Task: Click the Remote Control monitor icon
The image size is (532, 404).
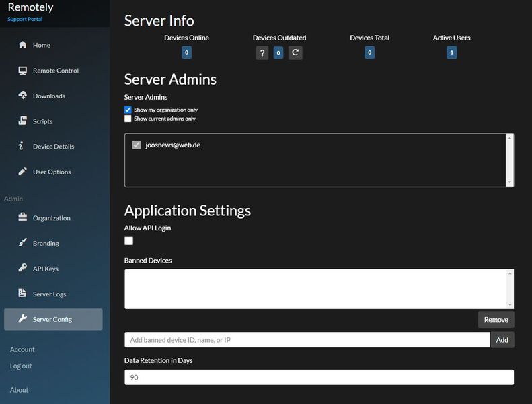Action: coord(22,70)
